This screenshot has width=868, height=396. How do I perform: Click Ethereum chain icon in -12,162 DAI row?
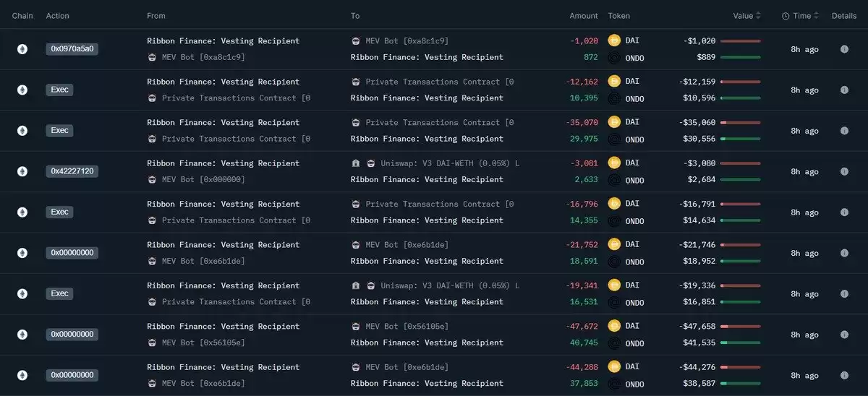coord(22,90)
